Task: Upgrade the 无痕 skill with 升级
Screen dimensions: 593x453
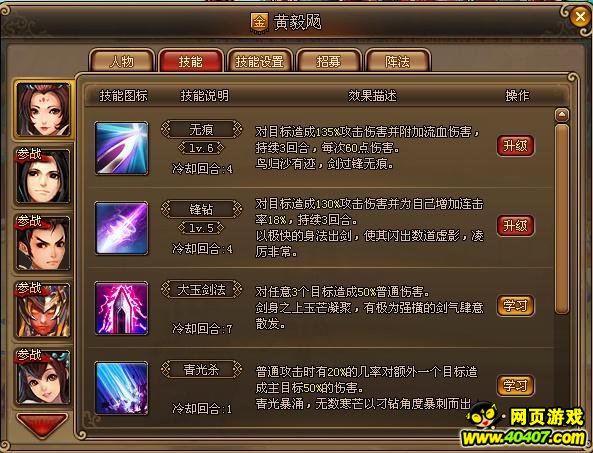Action: (x=515, y=146)
